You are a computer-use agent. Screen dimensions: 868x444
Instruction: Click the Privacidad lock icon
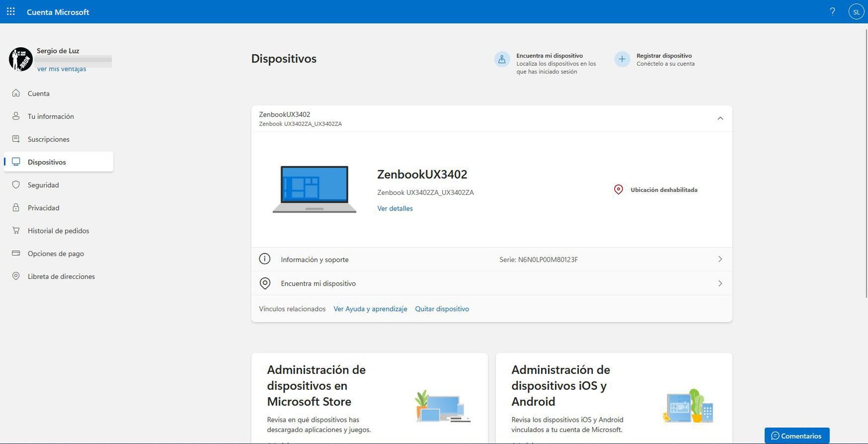[x=16, y=207]
